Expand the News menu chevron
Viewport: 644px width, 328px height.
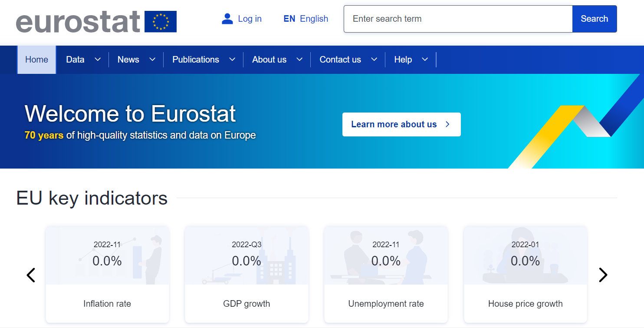(152, 60)
